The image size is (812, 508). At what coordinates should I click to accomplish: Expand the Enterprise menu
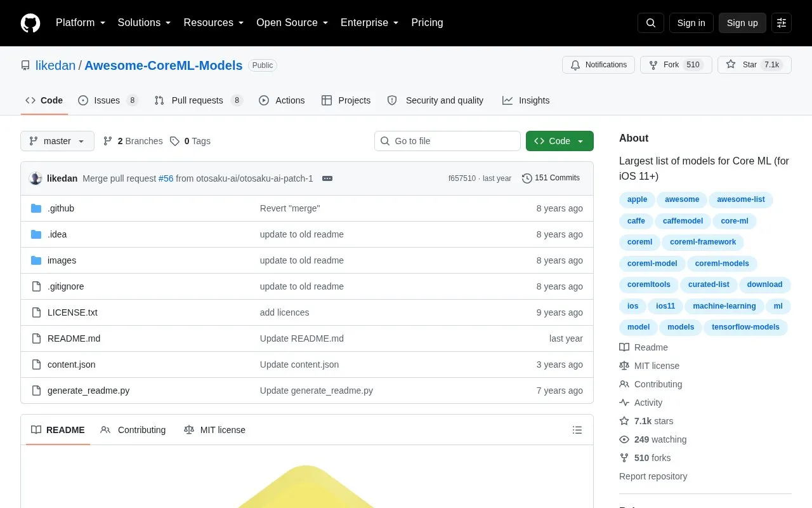370,23
